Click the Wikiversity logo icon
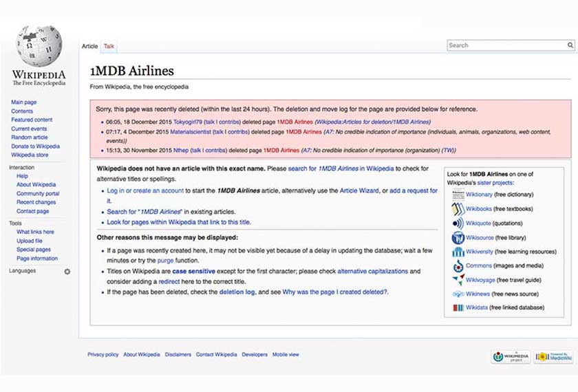 (458, 252)
